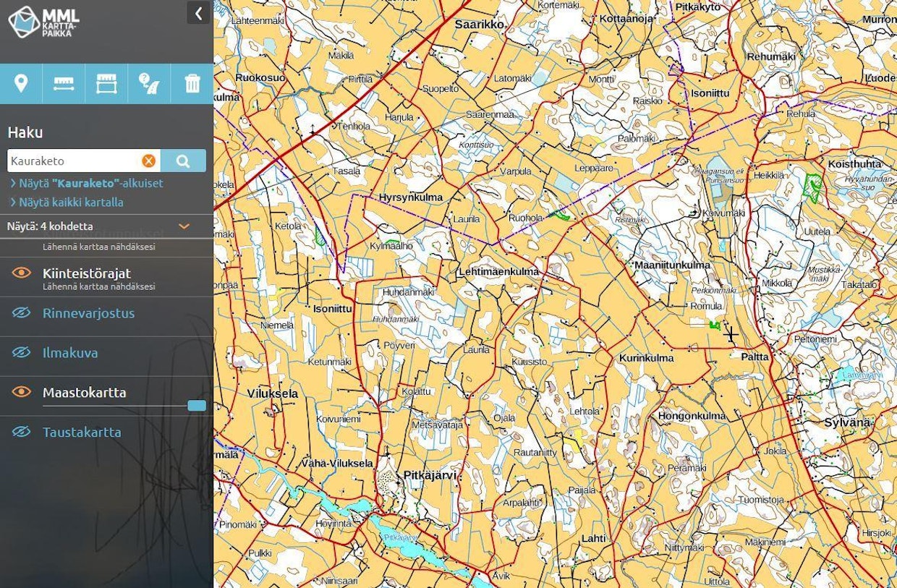Show the Ilmakuva layer via eye icon

click(x=22, y=353)
